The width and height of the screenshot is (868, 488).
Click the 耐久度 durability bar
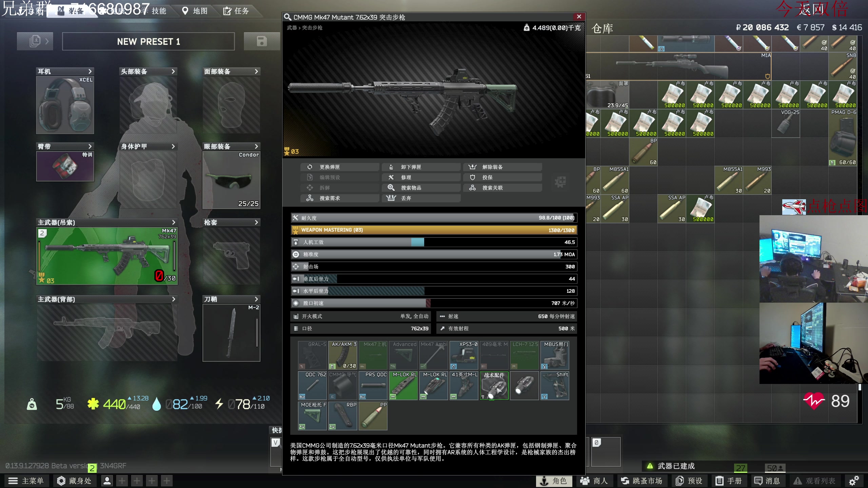[x=434, y=218]
